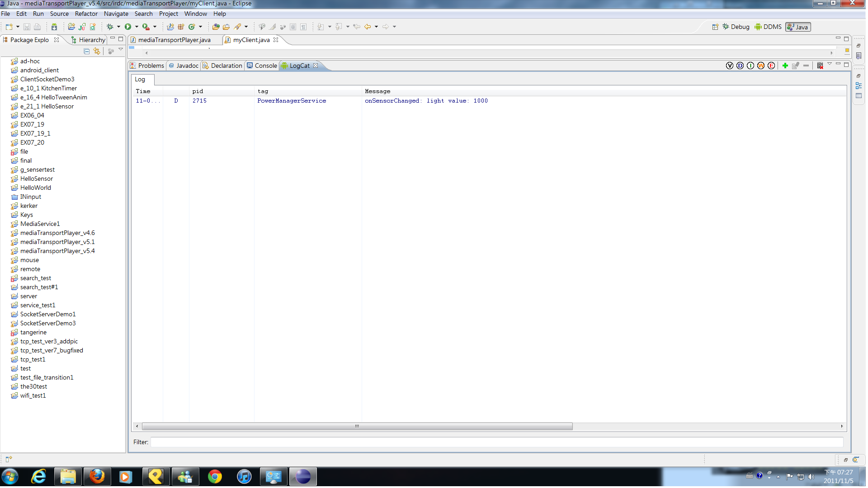Viewport: 868px width, 488px height.
Task: Open Google Chrome from the taskbar
Action: [215, 477]
